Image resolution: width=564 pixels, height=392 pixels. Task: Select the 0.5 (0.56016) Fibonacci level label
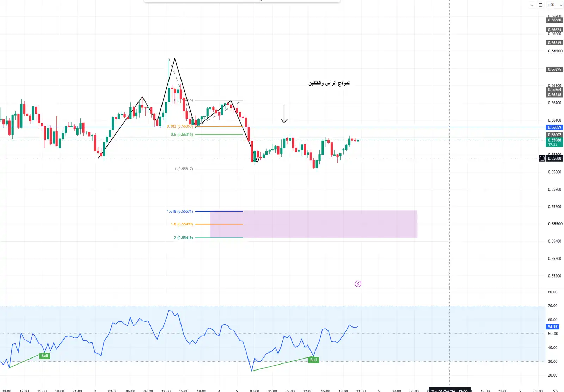[x=182, y=135]
